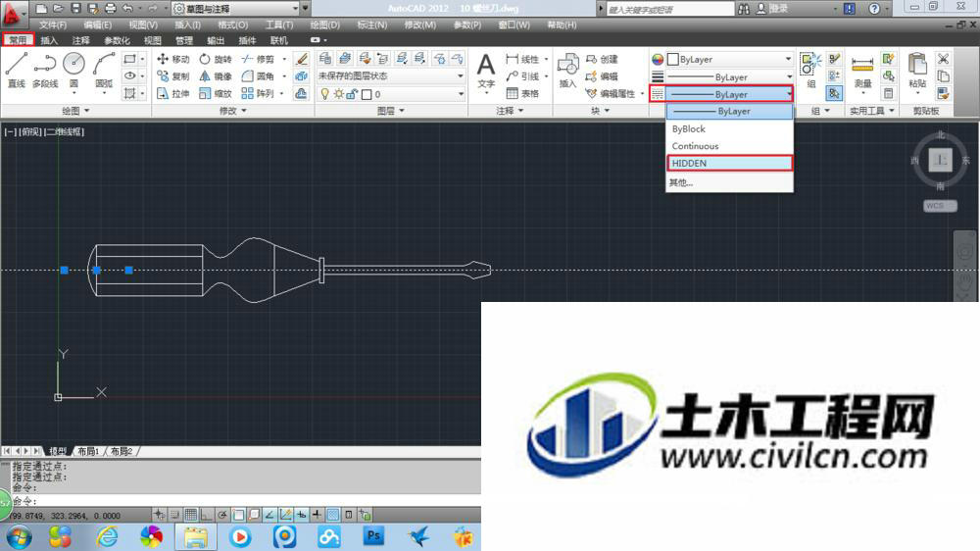Open the 文件(F) menu
This screenshot has width=980, height=551.
53,25
